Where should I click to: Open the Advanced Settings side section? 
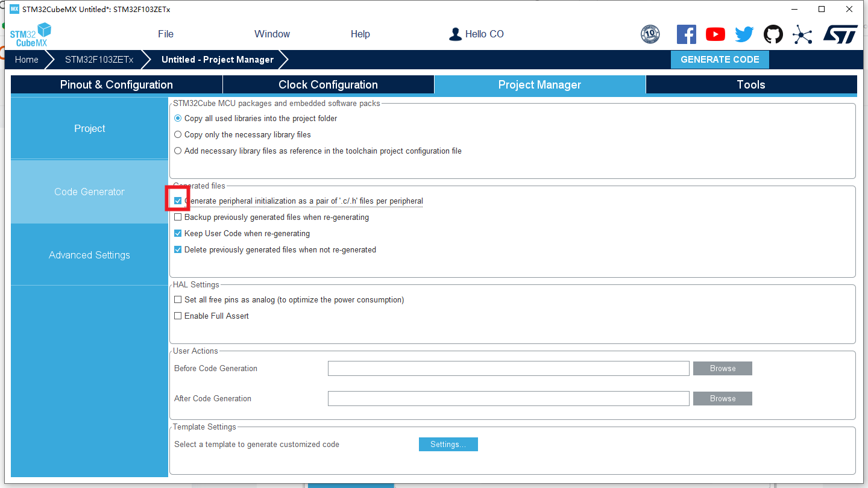point(89,255)
